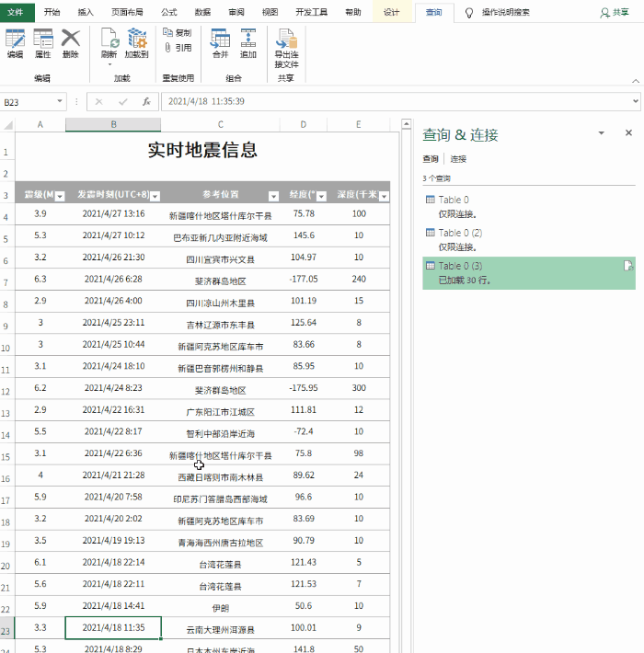Viewport: 644px width, 653px height.
Task: Switch to the Insert tab
Action: coord(86,12)
